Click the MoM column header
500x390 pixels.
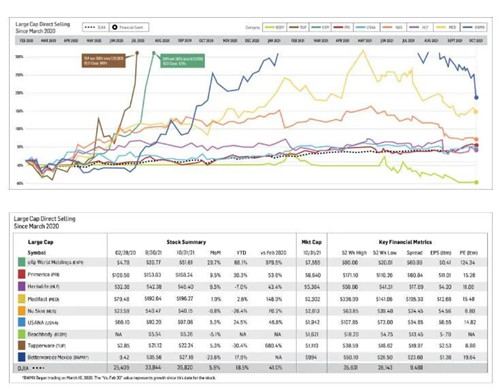[216, 253]
